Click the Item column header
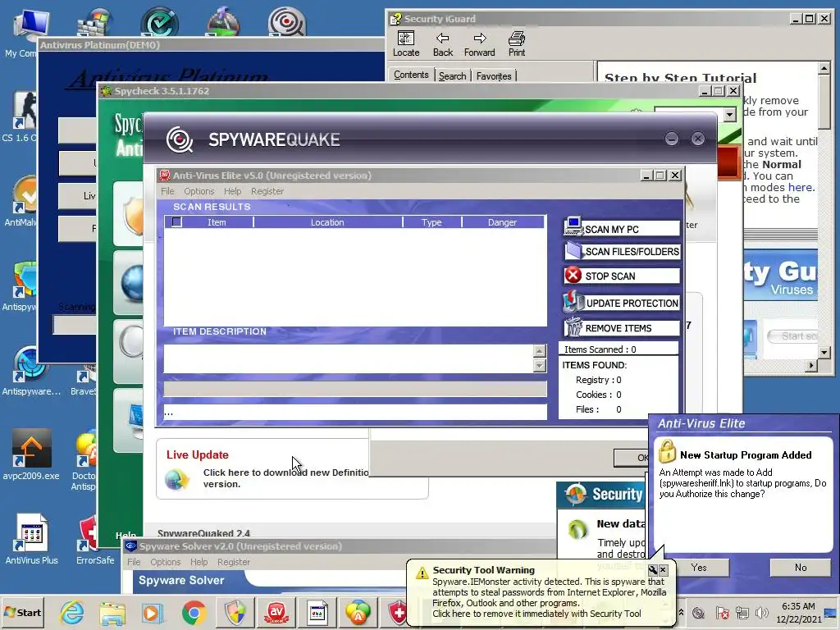This screenshot has width=840, height=630. [x=217, y=221]
